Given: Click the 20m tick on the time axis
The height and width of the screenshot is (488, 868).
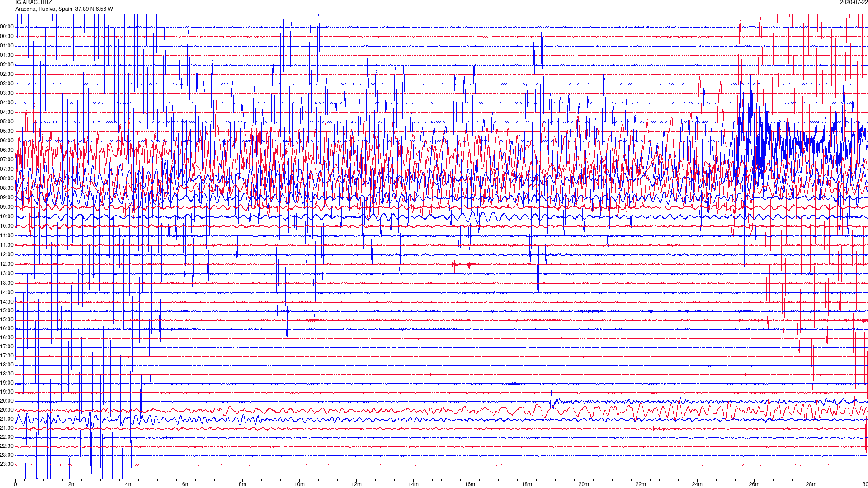Looking at the screenshot, I should pos(584,484).
